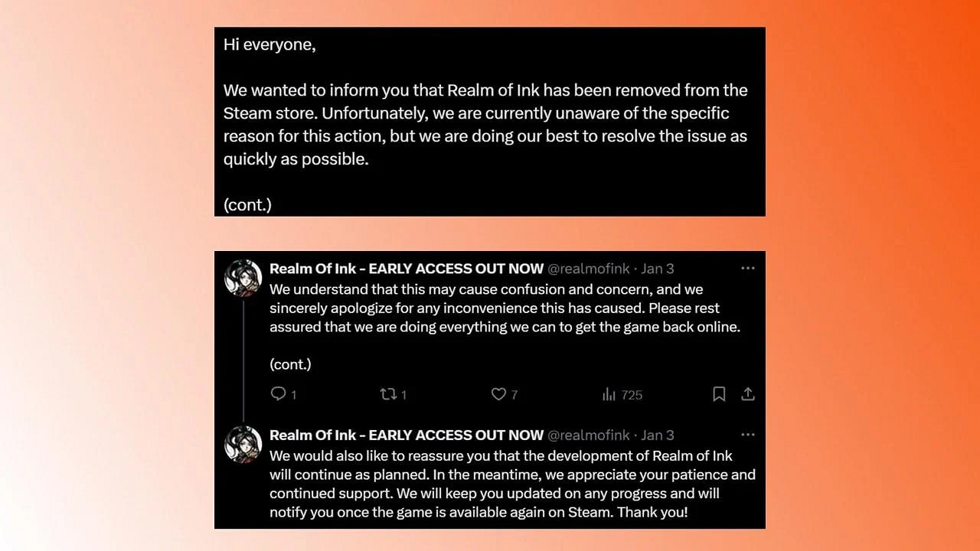This screenshot has width=980, height=551.
Task: Click the 'Hi everyone' post text
Action: coord(269,44)
